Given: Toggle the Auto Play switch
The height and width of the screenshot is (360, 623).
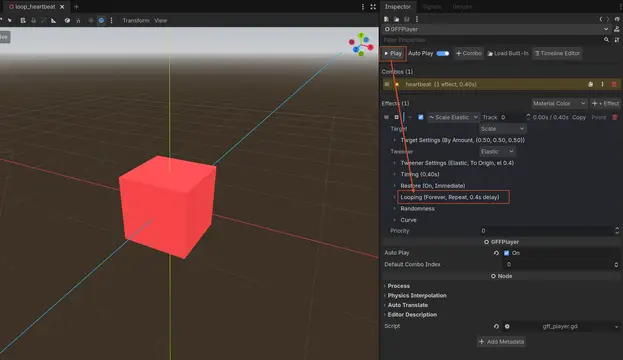Looking at the screenshot, I should (x=443, y=53).
